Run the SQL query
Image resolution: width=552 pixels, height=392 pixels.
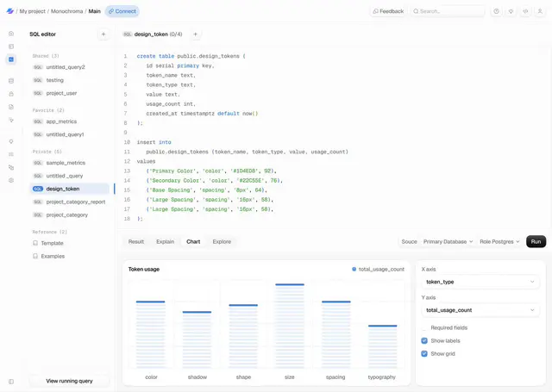536,242
